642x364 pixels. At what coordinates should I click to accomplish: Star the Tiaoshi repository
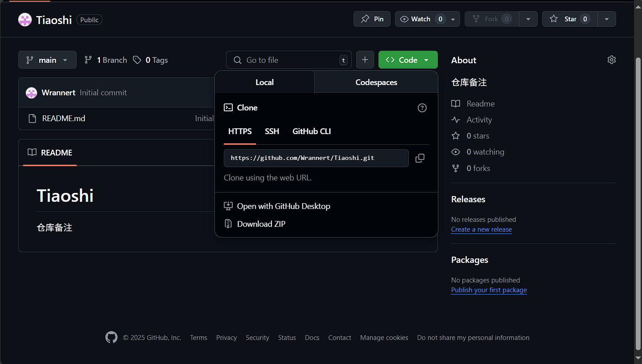569,19
